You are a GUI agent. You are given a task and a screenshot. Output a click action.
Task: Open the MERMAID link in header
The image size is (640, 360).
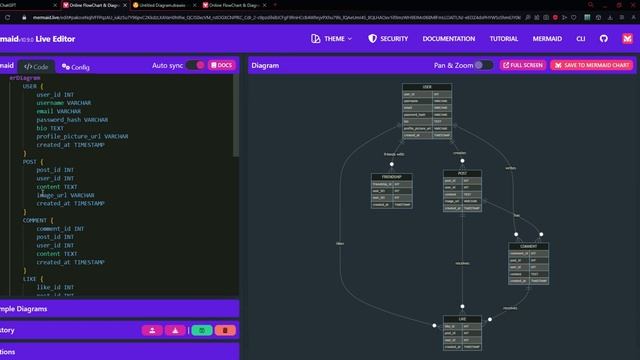tap(547, 39)
